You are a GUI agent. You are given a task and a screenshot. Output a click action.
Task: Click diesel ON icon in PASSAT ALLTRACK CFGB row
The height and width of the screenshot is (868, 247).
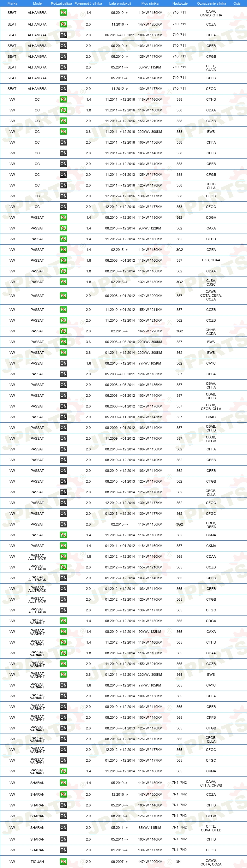[x=63, y=599]
